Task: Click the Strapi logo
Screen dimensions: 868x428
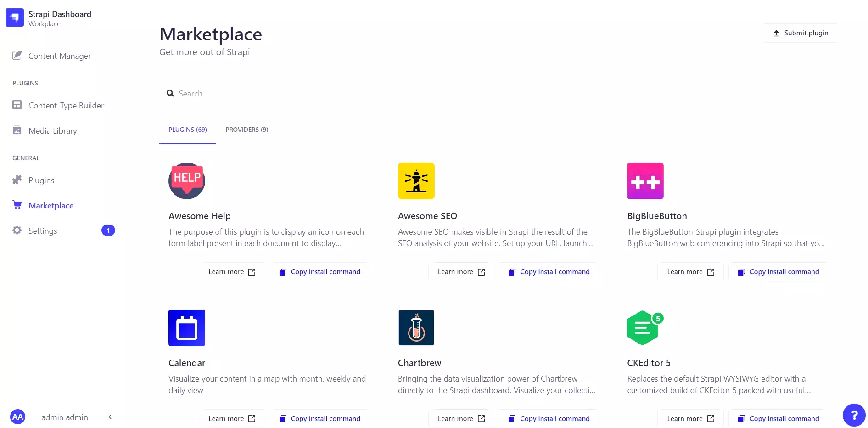Action: 14,17
